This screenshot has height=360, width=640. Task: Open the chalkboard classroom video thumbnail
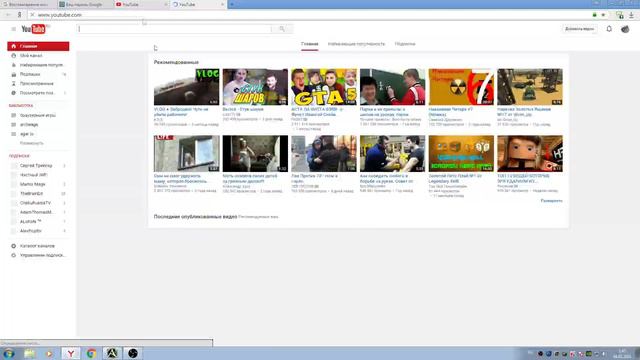pos(392,87)
